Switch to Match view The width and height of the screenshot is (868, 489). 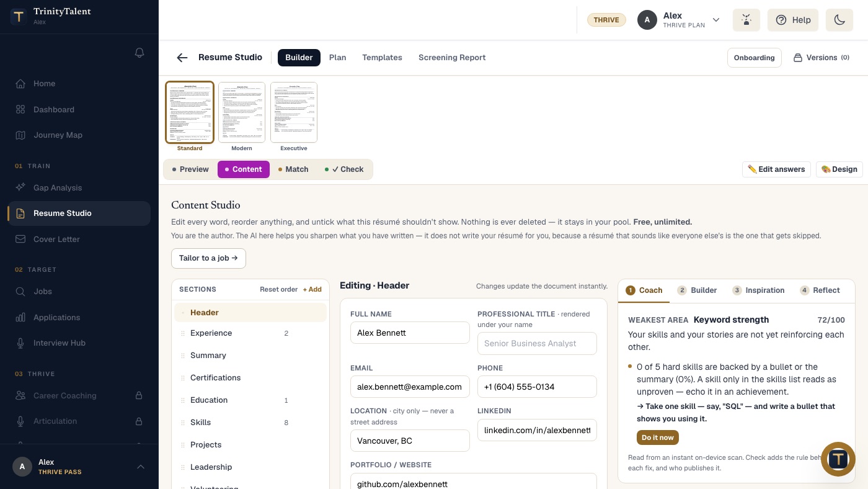coord(293,169)
